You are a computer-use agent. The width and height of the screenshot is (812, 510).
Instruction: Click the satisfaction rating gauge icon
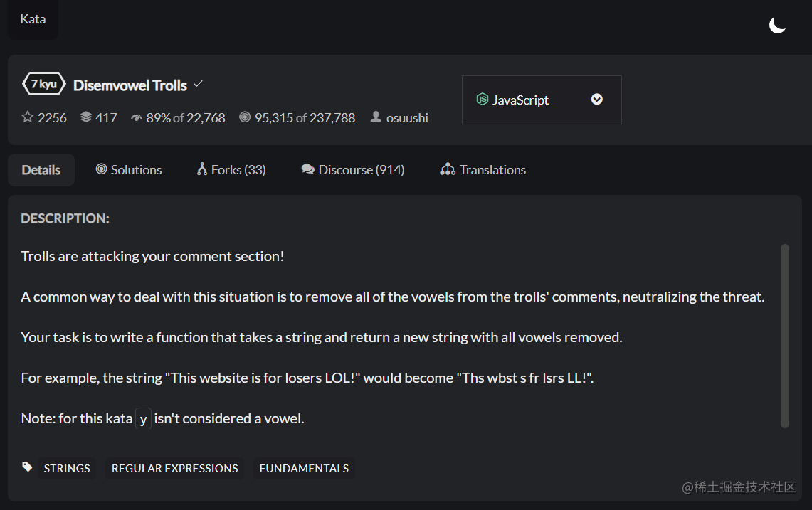tap(137, 117)
